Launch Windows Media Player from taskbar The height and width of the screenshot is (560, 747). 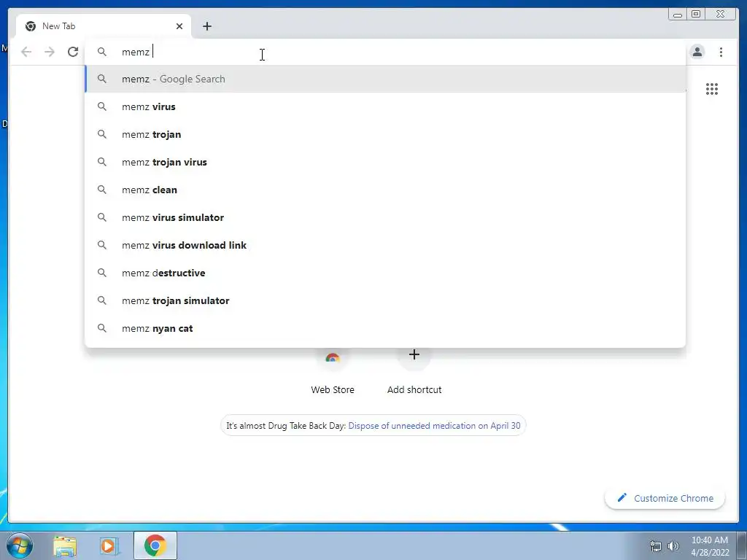click(109, 545)
